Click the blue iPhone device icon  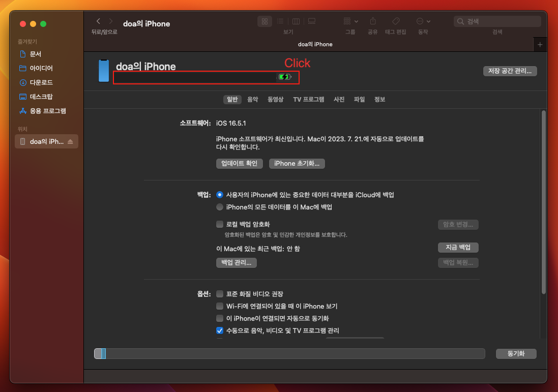(104, 71)
